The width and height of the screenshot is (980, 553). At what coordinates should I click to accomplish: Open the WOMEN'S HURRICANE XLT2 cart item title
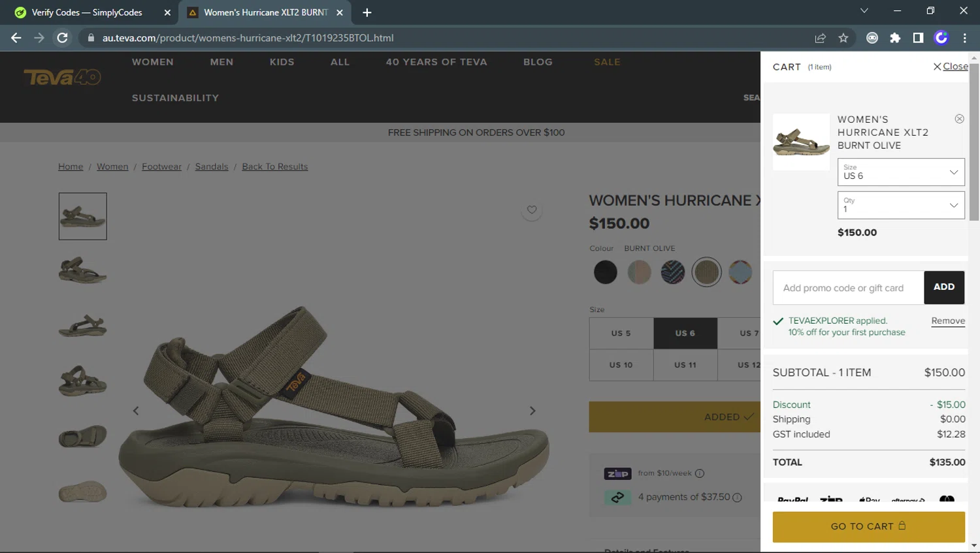pos(883,133)
